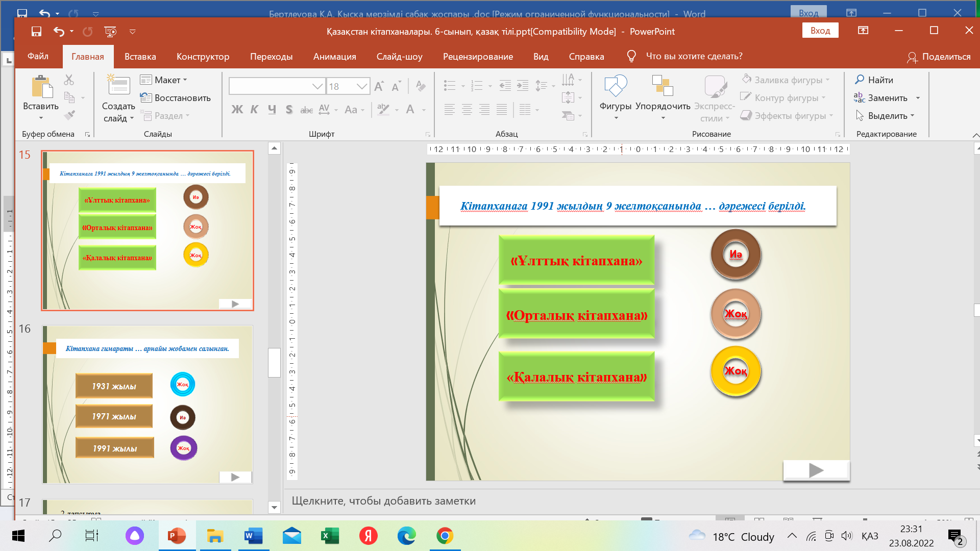The width and height of the screenshot is (980, 551).
Task: Click the Save icon in quick access toolbar
Action: click(36, 32)
